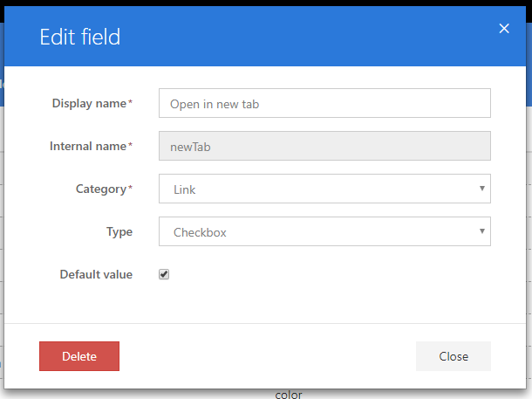Click the Display name label

89,103
